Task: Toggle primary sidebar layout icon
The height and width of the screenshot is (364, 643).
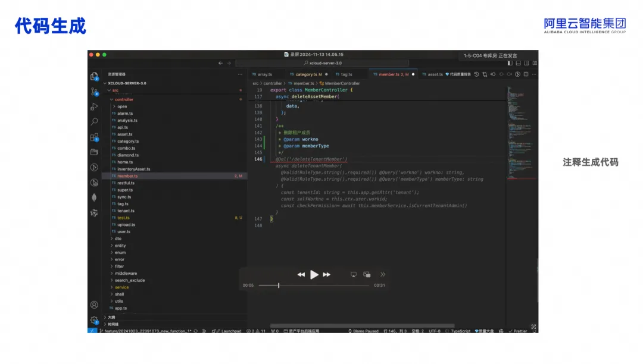Action: pyautogui.click(x=510, y=63)
